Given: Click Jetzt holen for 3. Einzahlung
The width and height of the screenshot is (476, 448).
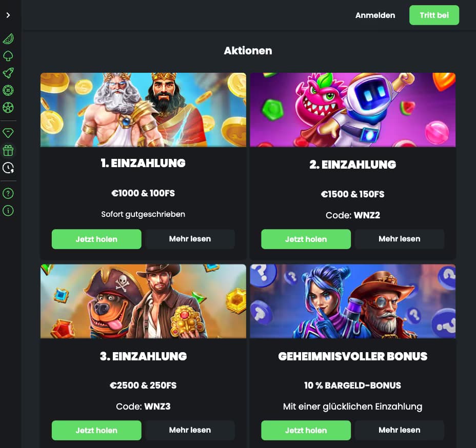Looking at the screenshot, I should click(96, 430).
